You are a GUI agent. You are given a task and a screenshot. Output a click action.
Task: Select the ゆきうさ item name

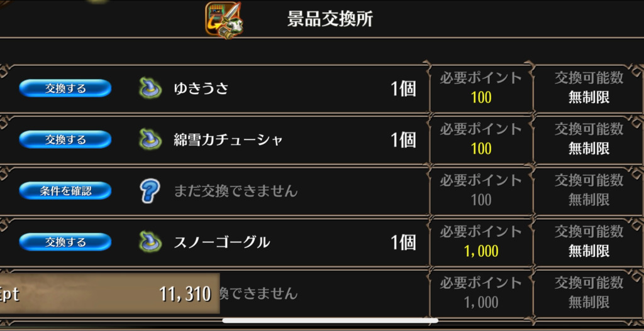(x=201, y=89)
